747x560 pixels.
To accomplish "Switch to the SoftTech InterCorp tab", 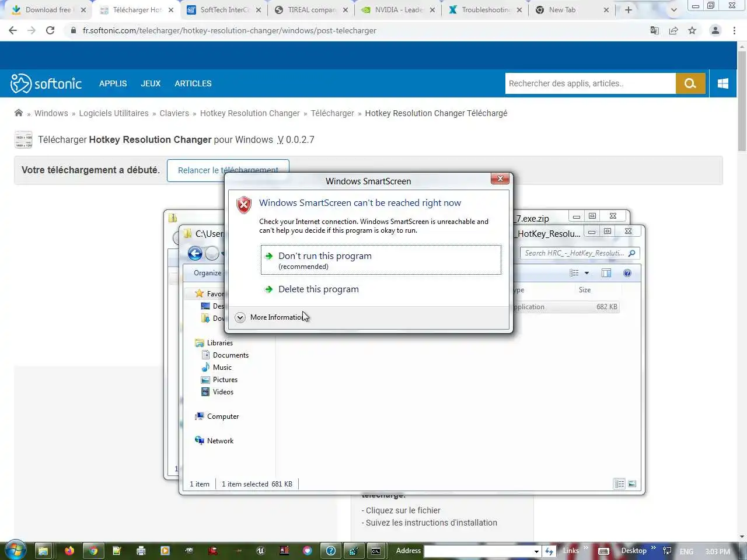I will [224, 10].
